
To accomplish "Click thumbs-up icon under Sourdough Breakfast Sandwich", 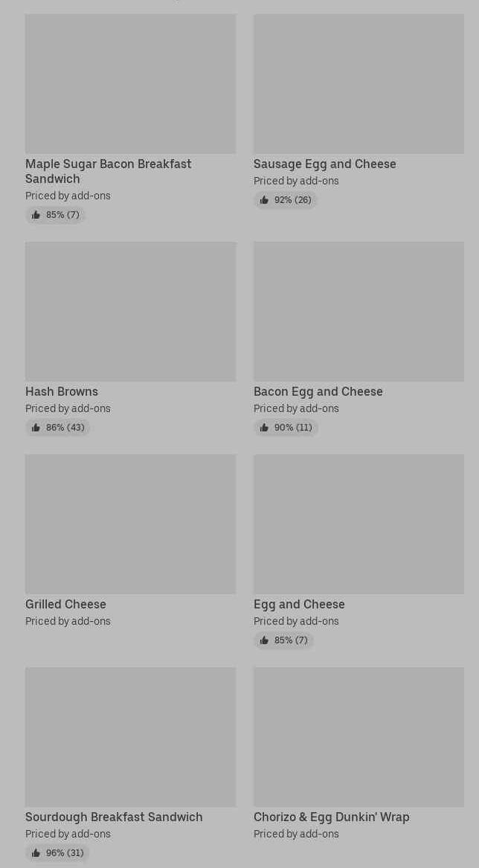I will pyautogui.click(x=36, y=853).
